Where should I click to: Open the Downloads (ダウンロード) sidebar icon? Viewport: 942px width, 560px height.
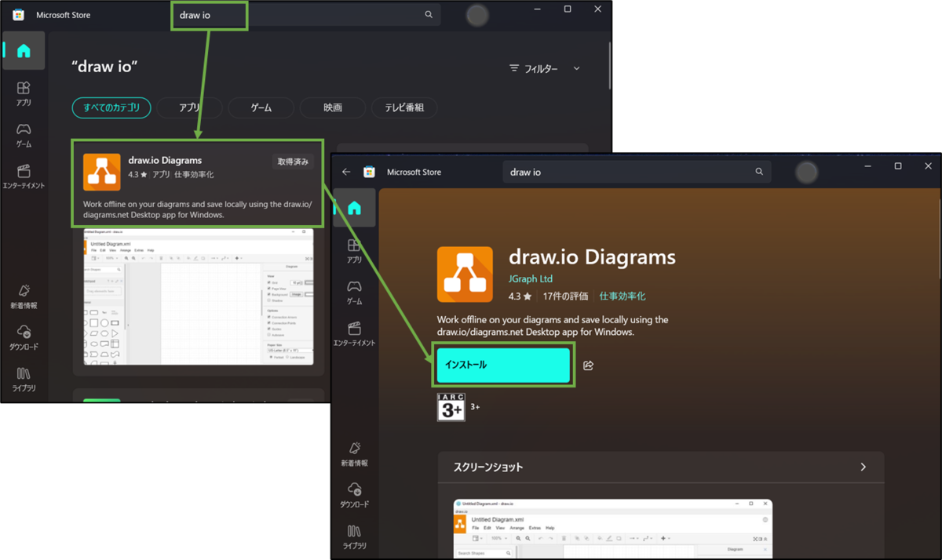pyautogui.click(x=24, y=337)
